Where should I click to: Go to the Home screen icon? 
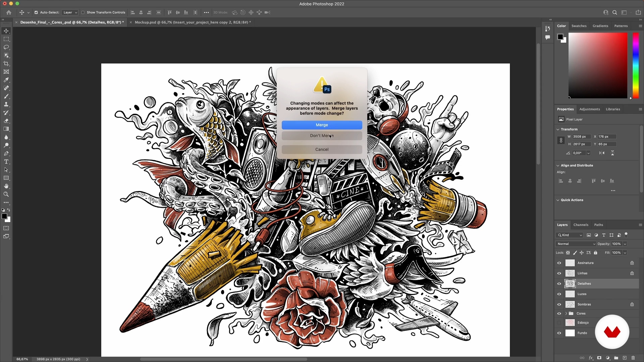9,12
